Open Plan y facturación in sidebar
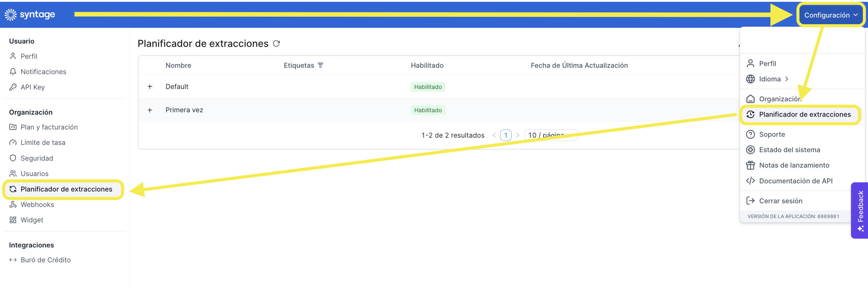 49,127
